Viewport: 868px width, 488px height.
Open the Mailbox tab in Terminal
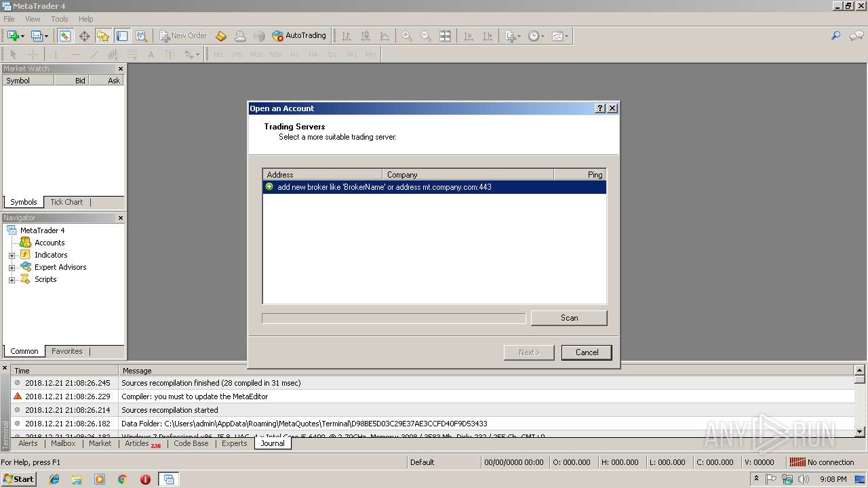point(63,443)
